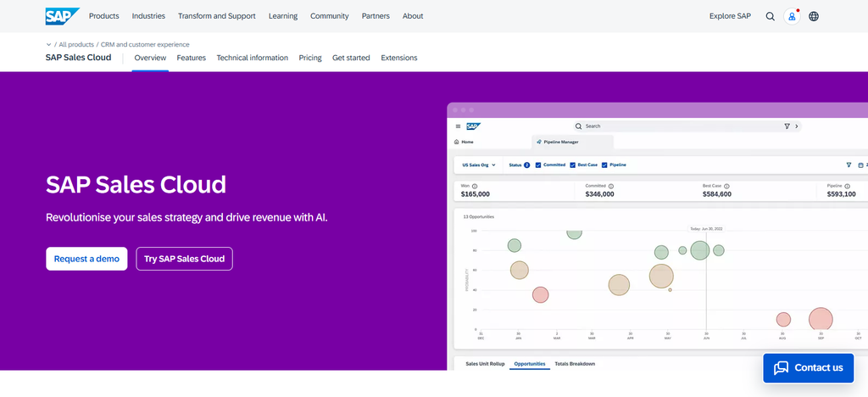Click the info icon beside Best Case total

pos(726,186)
